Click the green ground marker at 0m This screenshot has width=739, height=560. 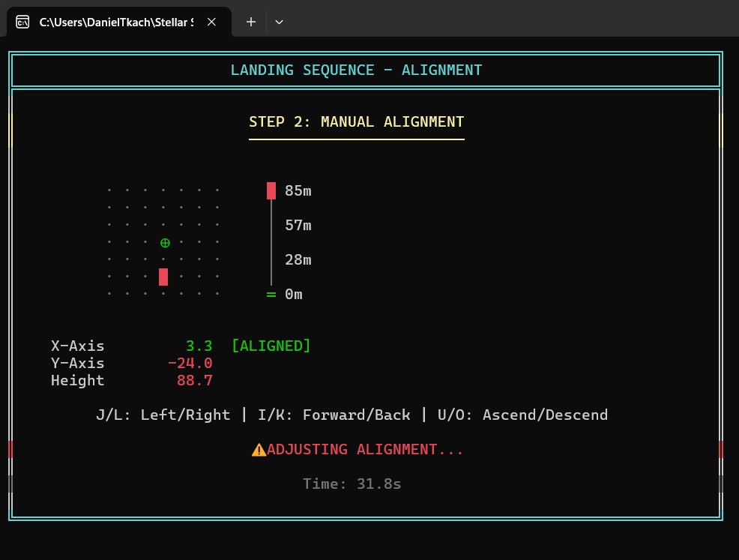click(x=271, y=295)
